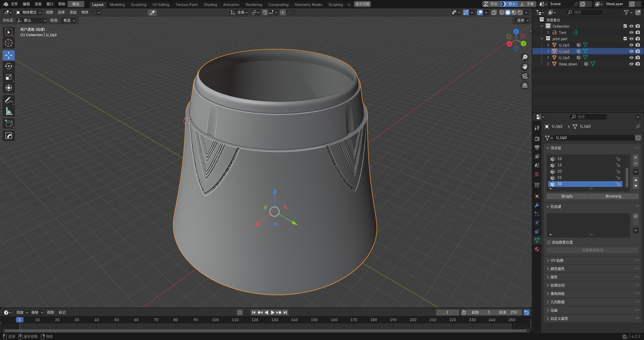Click the Zoom view magnifier icon
This screenshot has height=340, width=644.
pyautogui.click(x=525, y=57)
